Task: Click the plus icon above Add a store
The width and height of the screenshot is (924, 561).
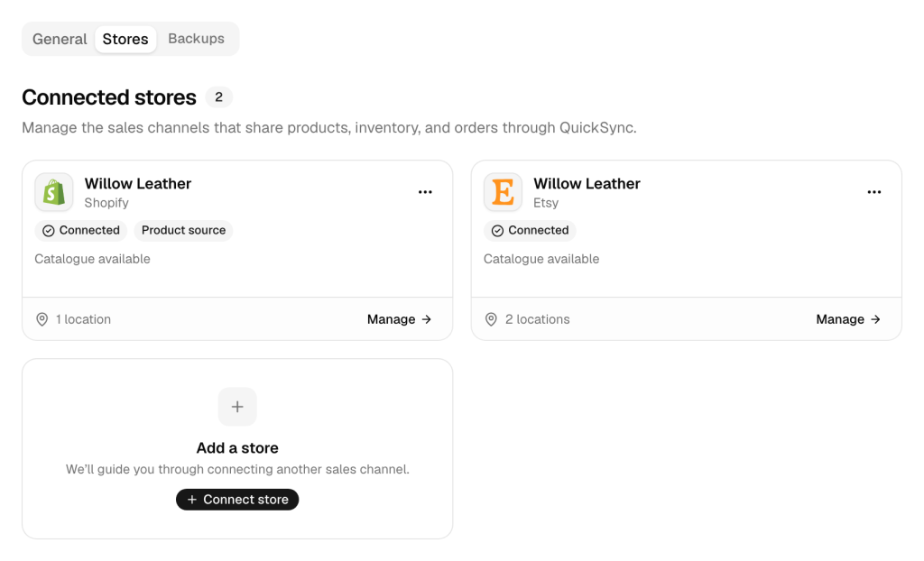Action: 237,407
